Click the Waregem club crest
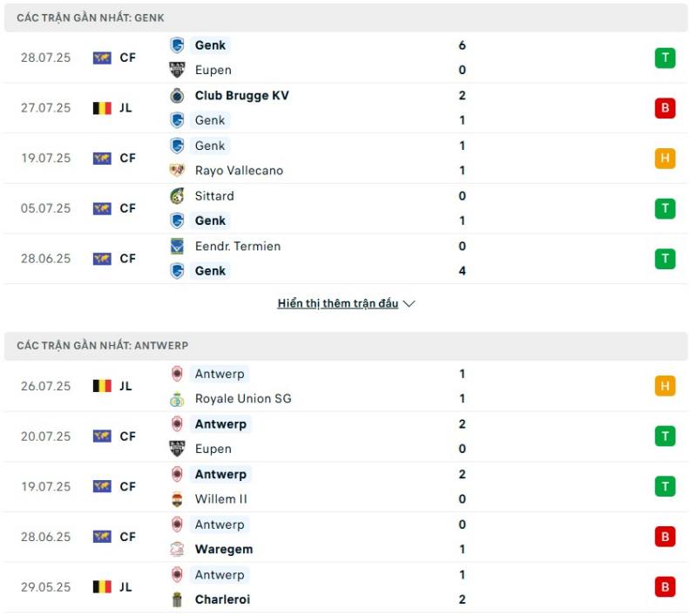The image size is (697, 616). 177,549
